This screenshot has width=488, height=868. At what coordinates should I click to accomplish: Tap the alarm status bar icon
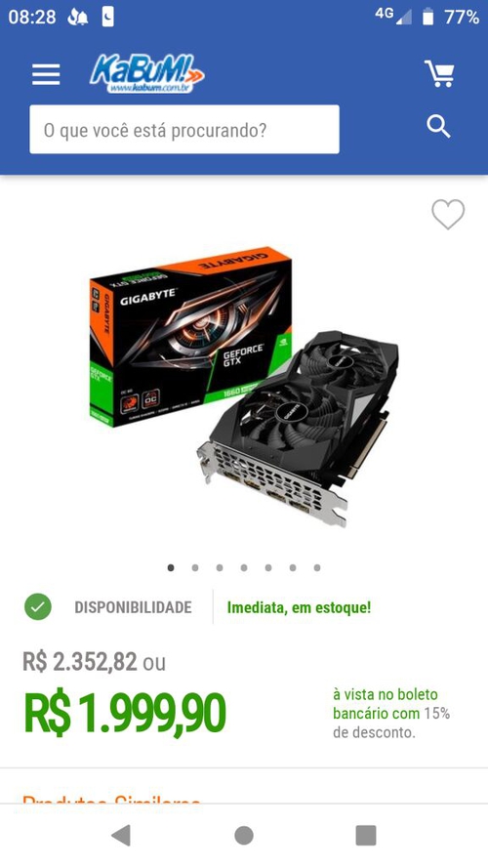click(x=77, y=19)
